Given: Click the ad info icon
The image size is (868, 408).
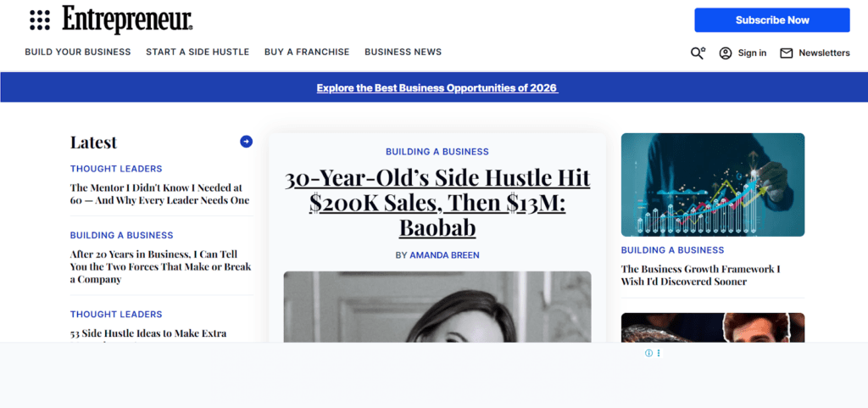Looking at the screenshot, I should coord(648,353).
